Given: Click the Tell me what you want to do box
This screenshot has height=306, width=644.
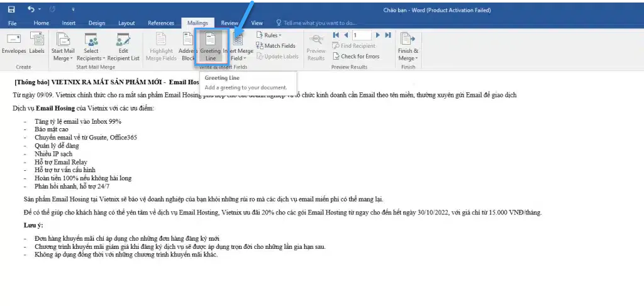Looking at the screenshot, I should [316, 23].
